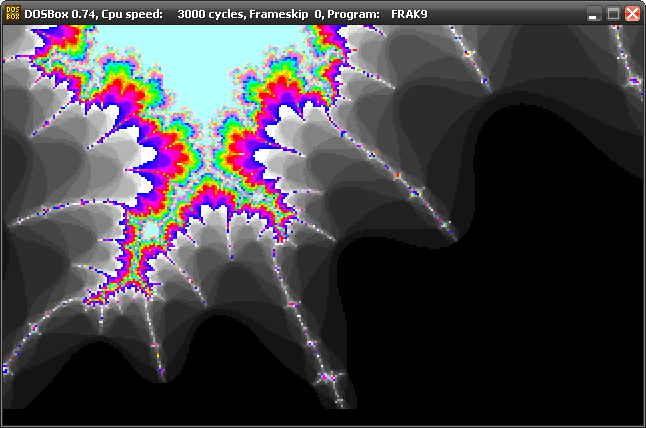This screenshot has height=428, width=646.
Task: Click the "DOSBox 0.74" title text
Action: [60, 14]
